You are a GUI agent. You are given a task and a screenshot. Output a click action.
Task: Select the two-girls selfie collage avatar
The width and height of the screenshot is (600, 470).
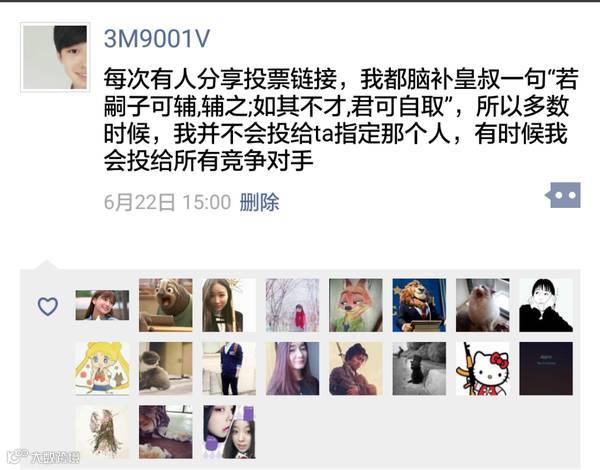click(229, 432)
